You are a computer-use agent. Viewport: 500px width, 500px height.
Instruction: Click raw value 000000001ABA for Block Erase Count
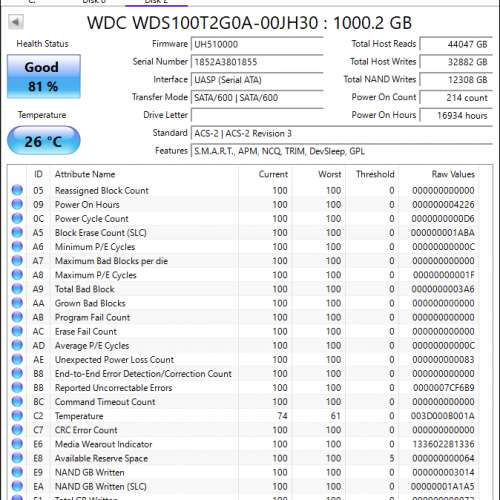443,232
